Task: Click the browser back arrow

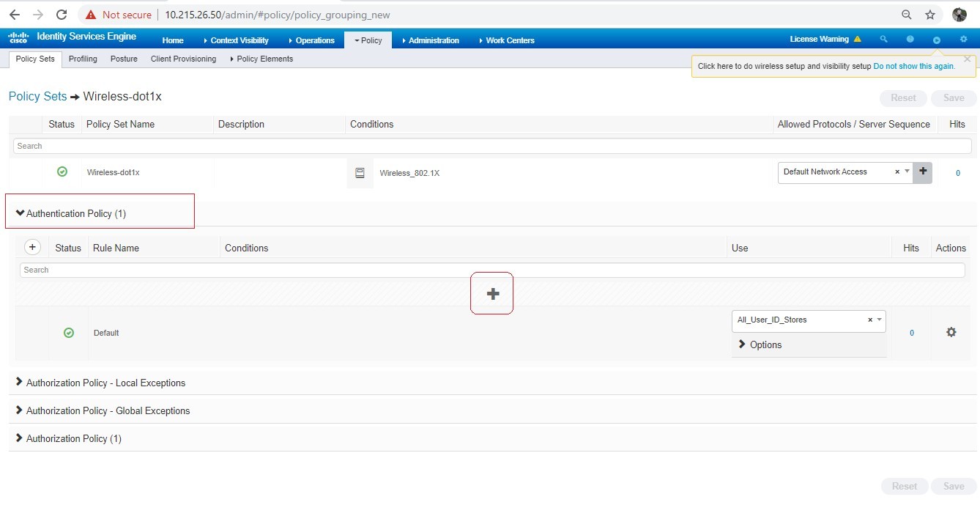Action: click(x=14, y=15)
